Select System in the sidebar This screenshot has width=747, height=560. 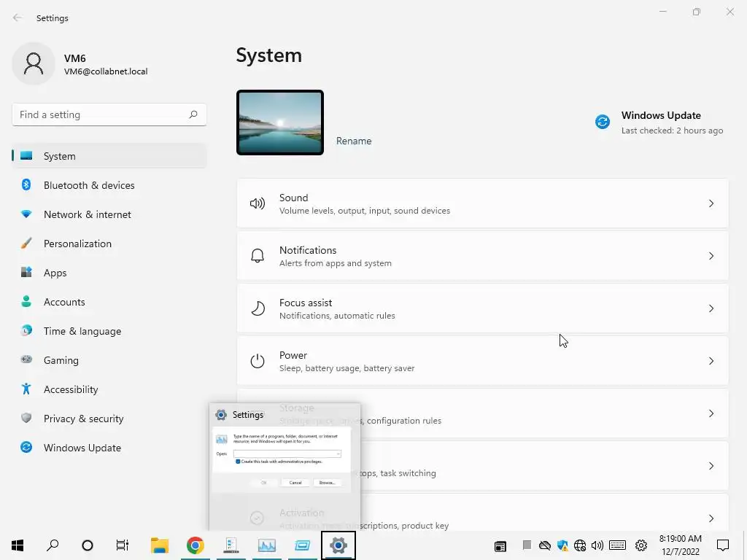pyautogui.click(x=109, y=156)
